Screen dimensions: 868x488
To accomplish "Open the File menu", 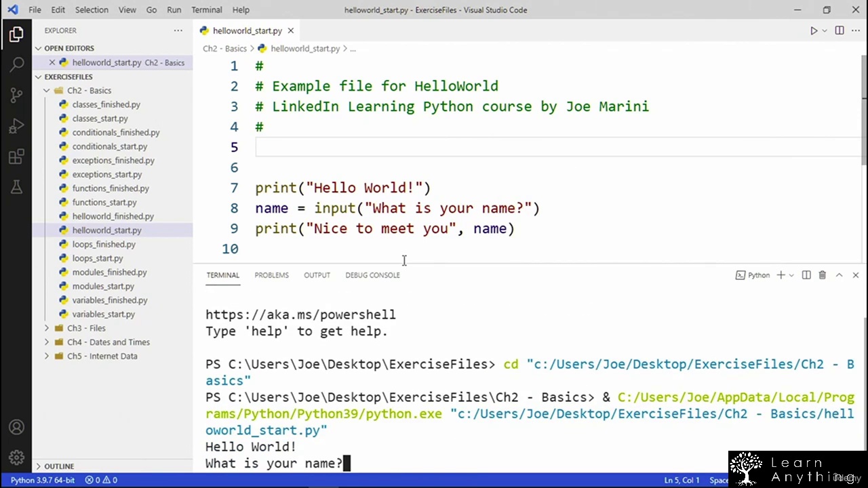I will [35, 9].
